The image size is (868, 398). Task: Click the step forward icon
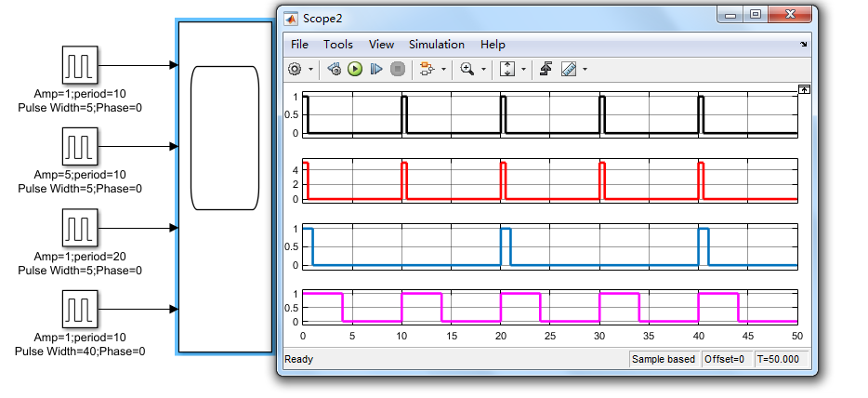(376, 69)
